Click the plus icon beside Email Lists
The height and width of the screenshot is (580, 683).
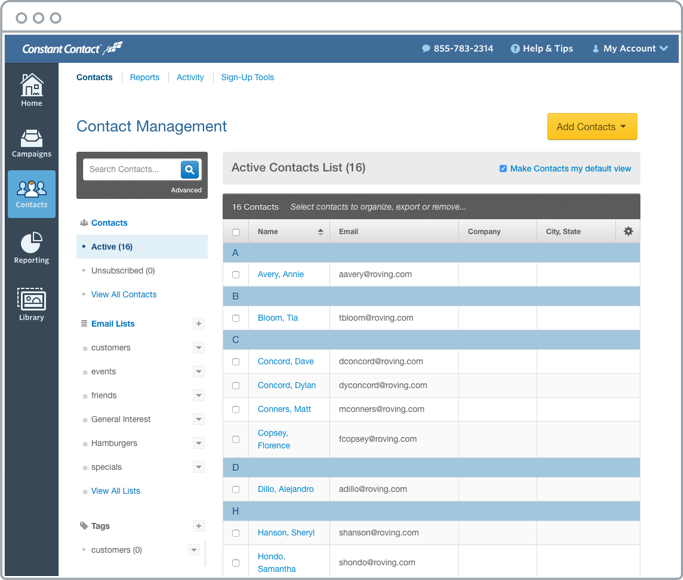198,324
